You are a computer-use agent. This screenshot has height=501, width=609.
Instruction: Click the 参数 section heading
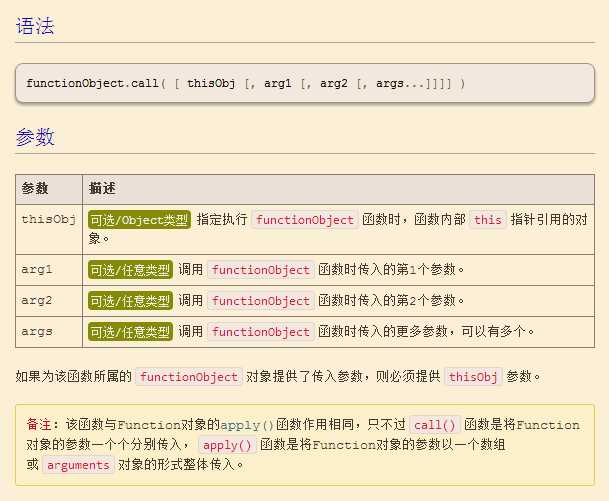click(35, 137)
